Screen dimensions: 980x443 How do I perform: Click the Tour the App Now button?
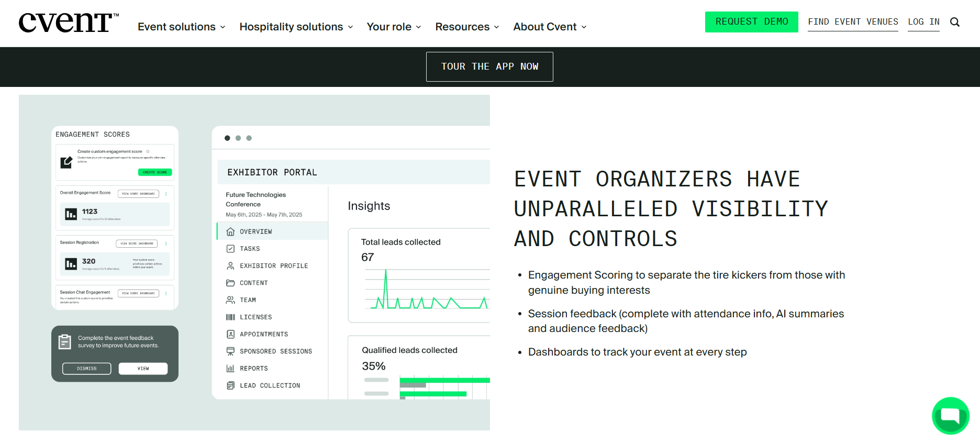pos(489,67)
